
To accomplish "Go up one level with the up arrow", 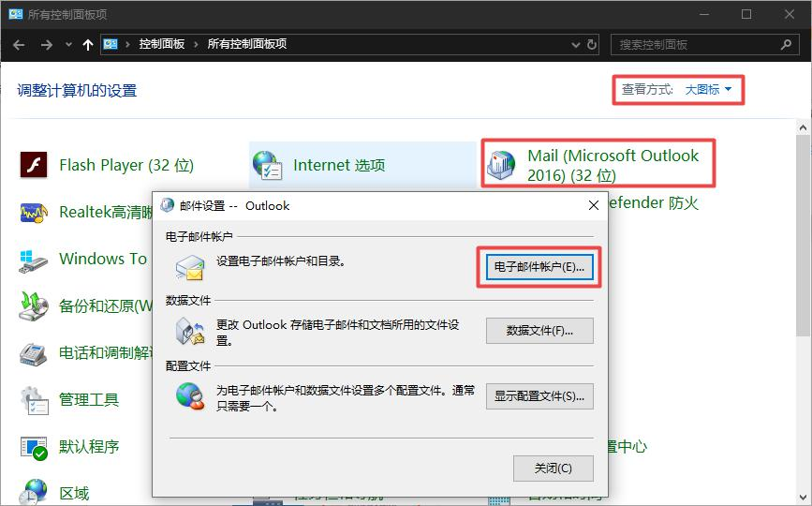I will pos(88,44).
